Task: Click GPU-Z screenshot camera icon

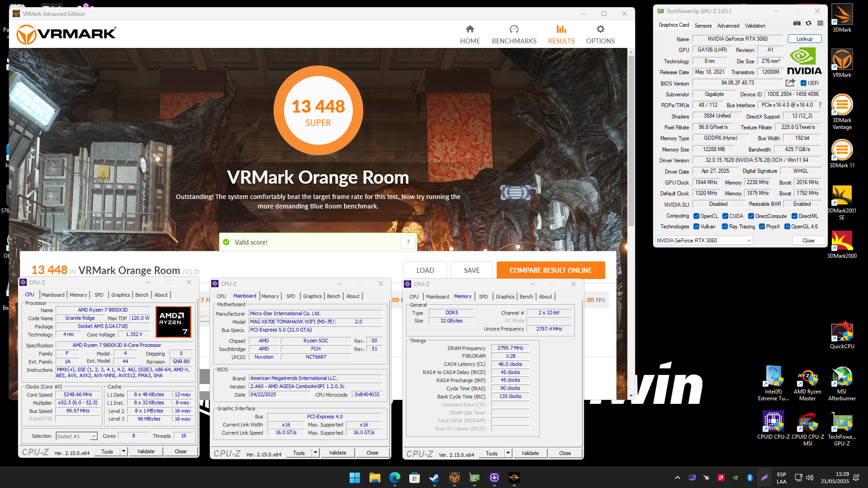Action: [x=797, y=23]
